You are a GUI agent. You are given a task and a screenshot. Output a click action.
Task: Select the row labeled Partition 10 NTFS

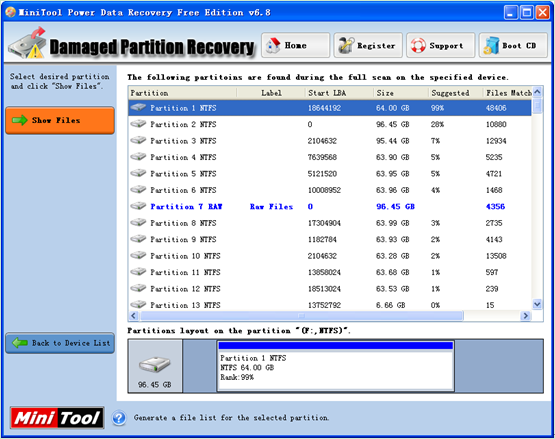tap(330, 256)
